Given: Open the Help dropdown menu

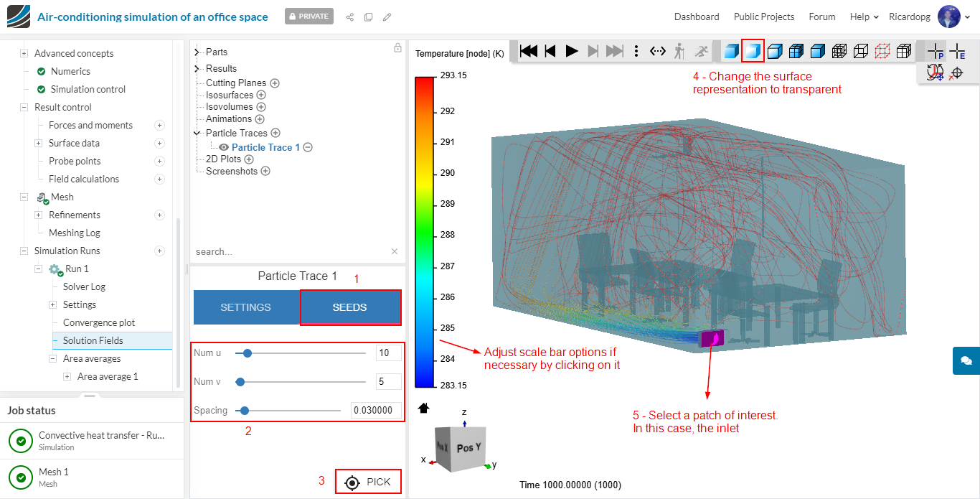Looking at the screenshot, I should click(864, 17).
